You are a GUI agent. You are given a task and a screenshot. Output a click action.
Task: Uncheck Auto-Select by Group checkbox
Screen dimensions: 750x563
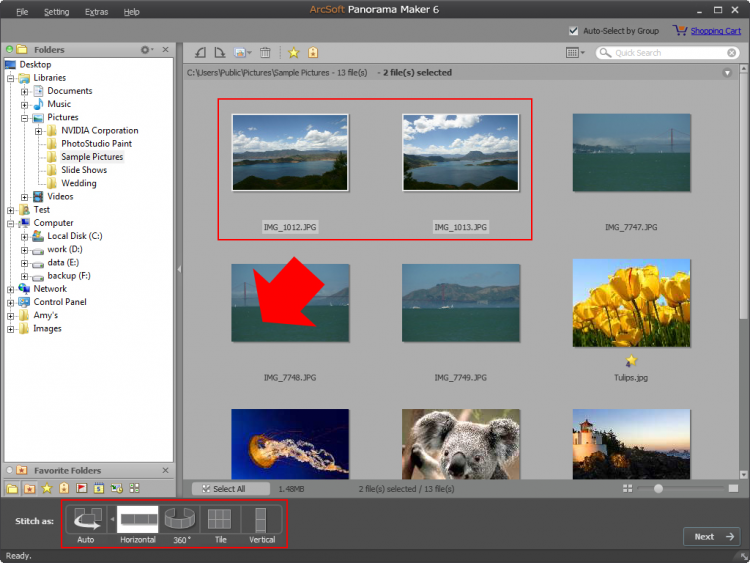coord(573,31)
